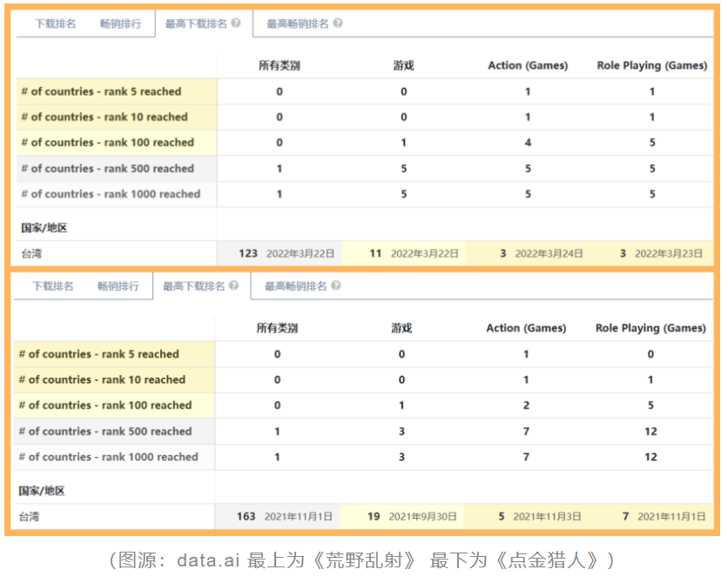
Task: Select the highlighted 123 2022年3月22日 cell
Action: (x=286, y=252)
